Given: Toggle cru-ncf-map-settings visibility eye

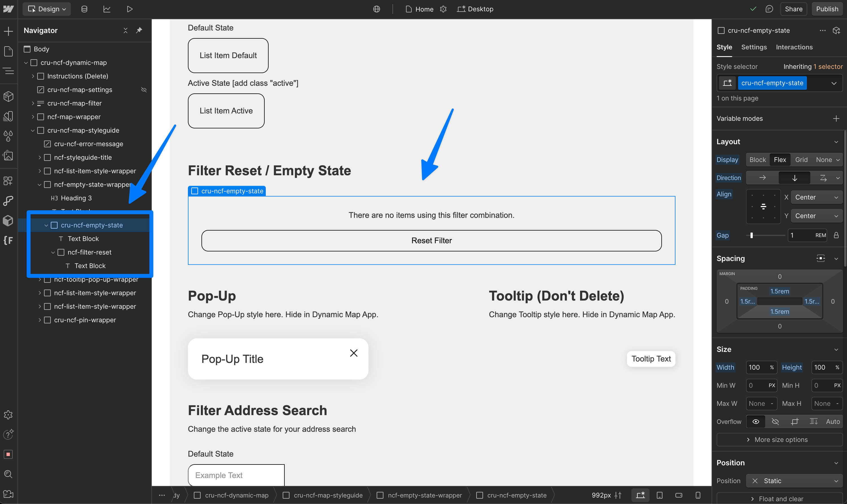Looking at the screenshot, I should click(x=144, y=90).
